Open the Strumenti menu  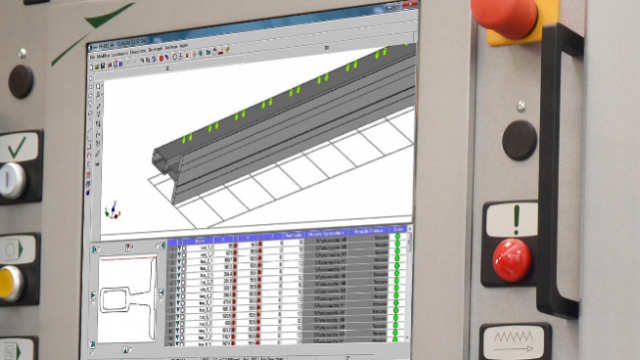coord(155,50)
